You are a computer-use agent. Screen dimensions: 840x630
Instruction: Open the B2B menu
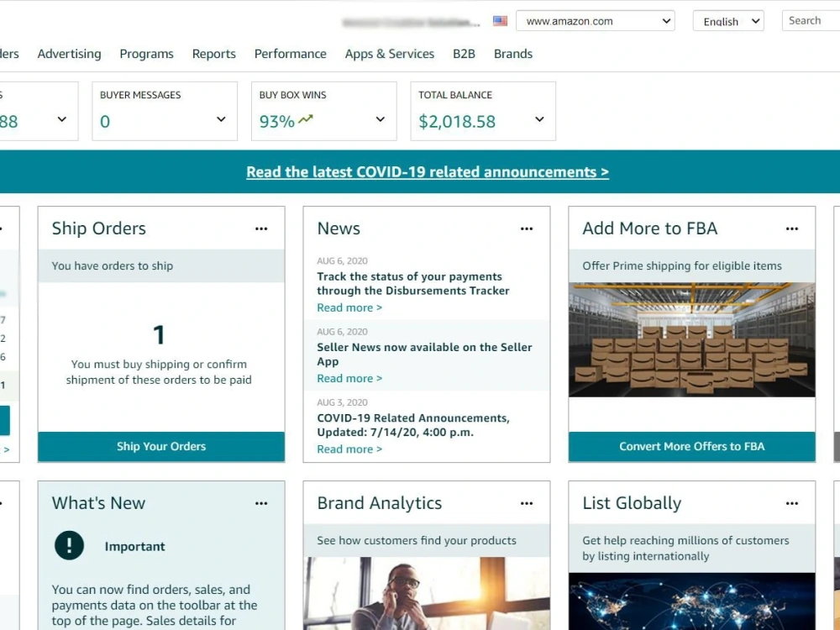click(x=464, y=54)
